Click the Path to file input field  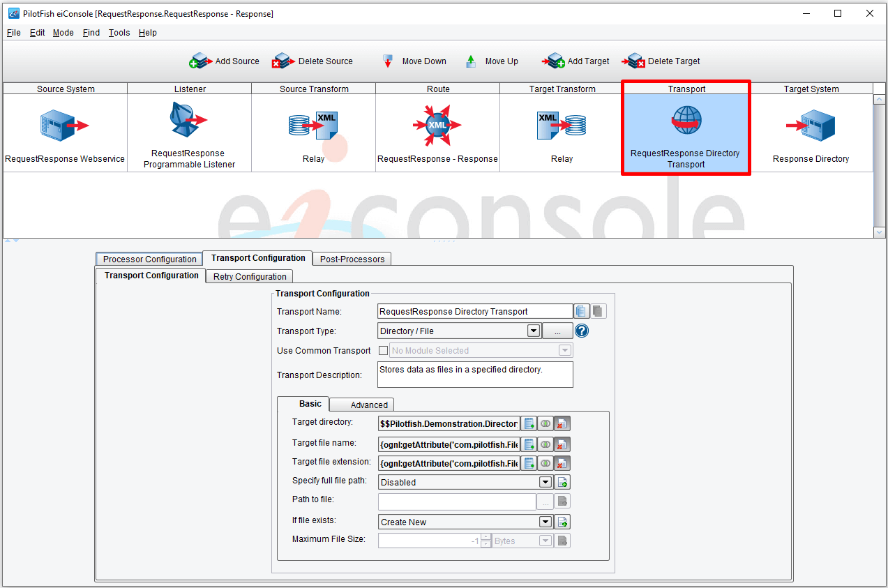click(x=457, y=502)
